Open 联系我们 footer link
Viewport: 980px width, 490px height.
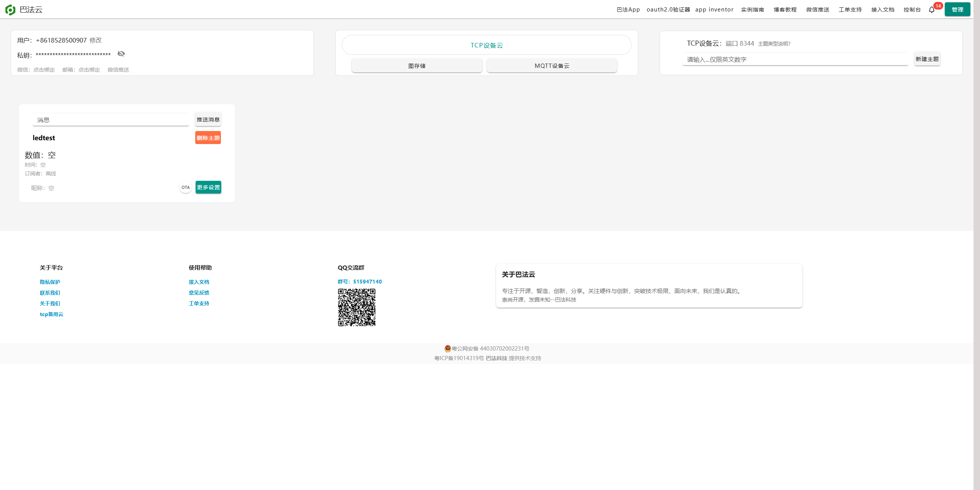click(50, 293)
